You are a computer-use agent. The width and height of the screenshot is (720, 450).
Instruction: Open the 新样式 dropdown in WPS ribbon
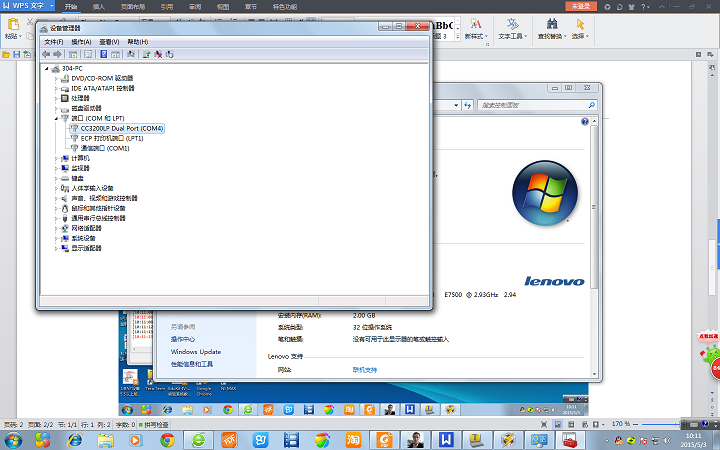(x=476, y=36)
